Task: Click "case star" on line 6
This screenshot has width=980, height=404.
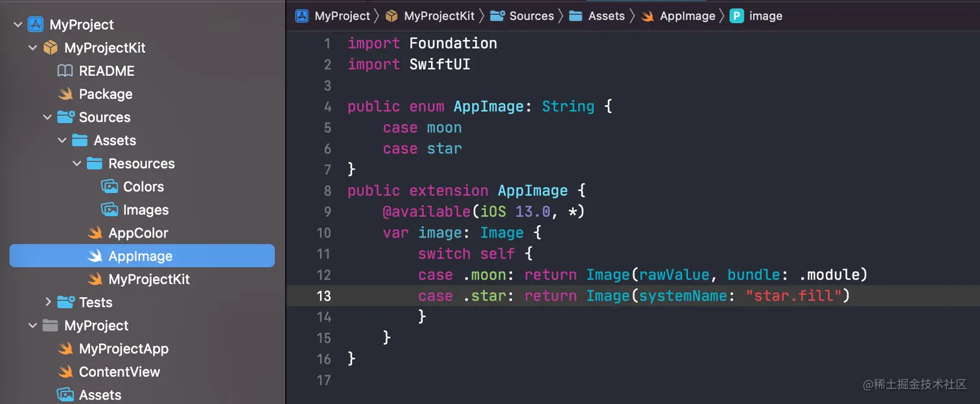Action: 422,148
